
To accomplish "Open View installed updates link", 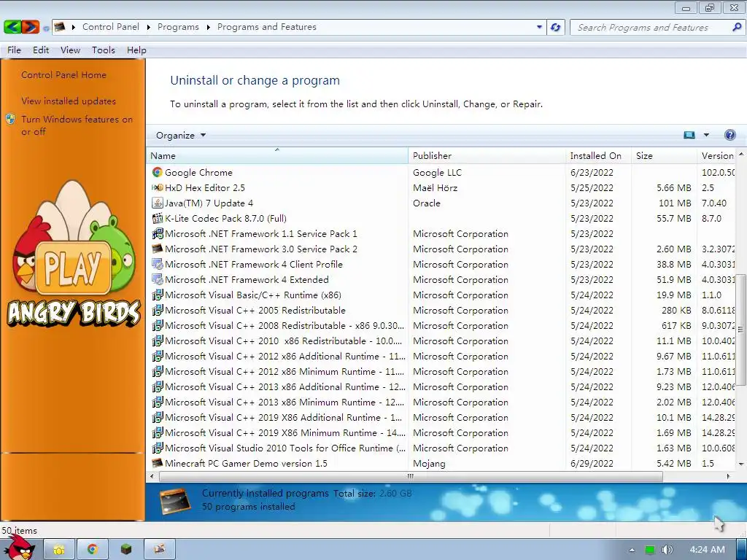I will (69, 101).
